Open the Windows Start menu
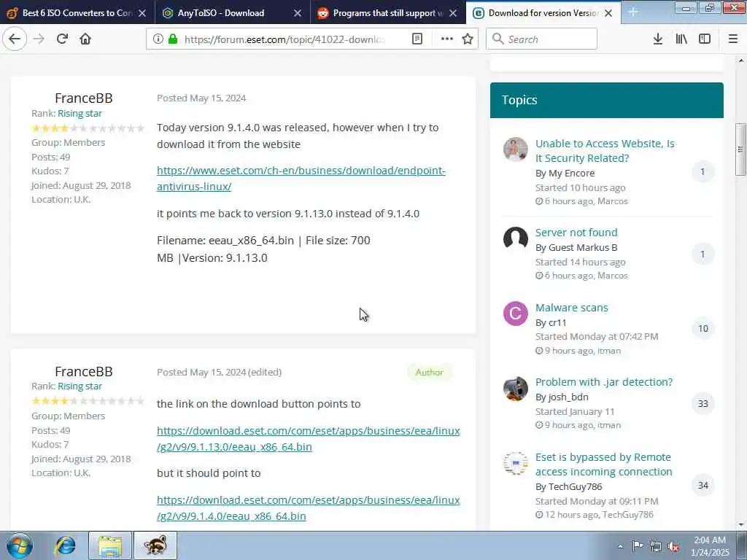Viewport: 747px width, 560px height. [x=20, y=545]
